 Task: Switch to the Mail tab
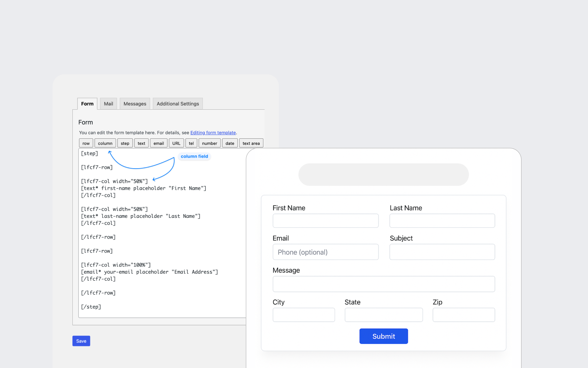click(108, 104)
